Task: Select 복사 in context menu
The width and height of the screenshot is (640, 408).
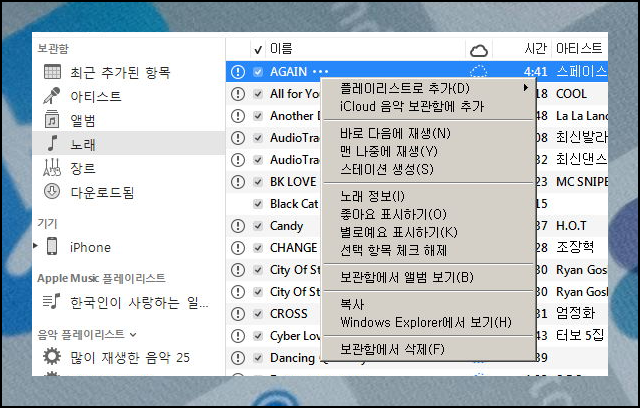Action: point(352,304)
